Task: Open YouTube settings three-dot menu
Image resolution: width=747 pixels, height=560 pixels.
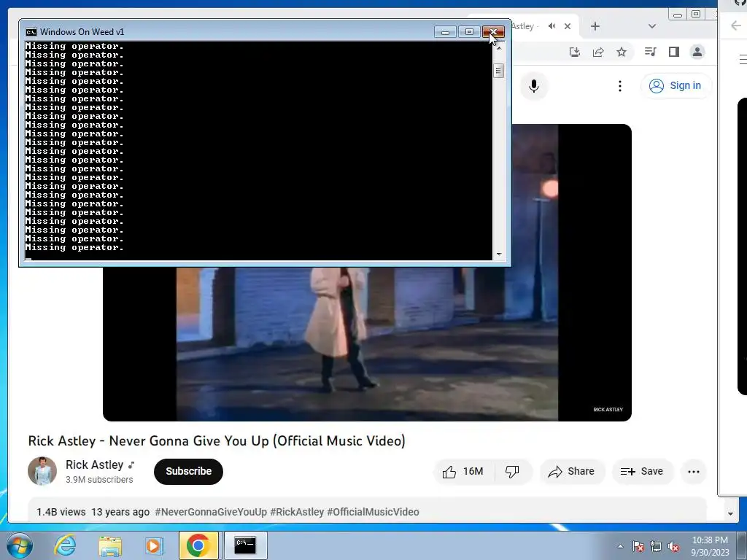Action: [x=620, y=86]
